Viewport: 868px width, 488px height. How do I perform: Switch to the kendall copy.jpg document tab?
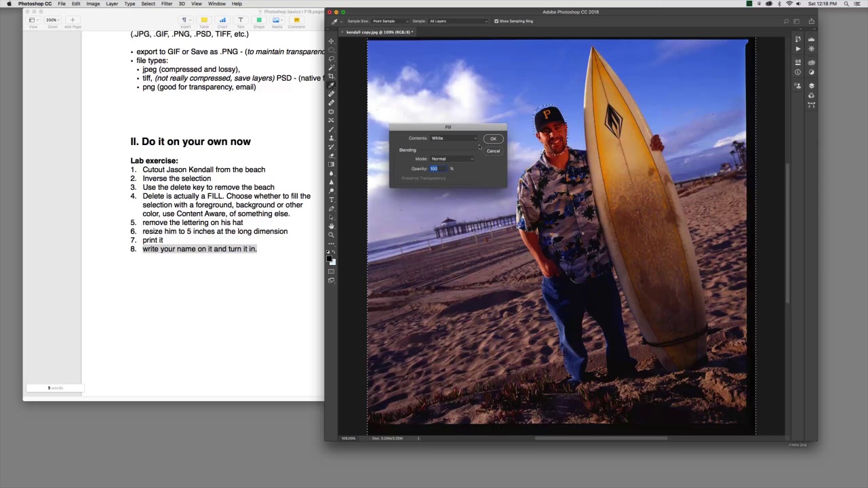click(x=379, y=32)
